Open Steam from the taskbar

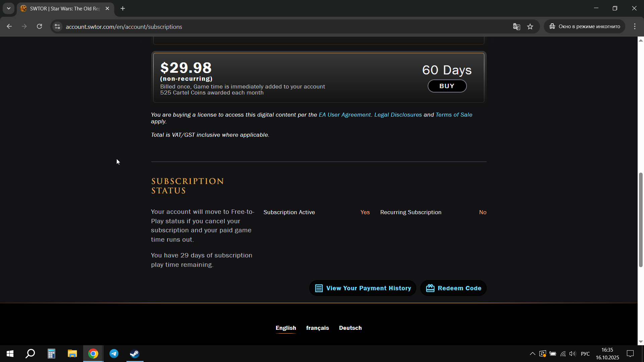click(135, 354)
